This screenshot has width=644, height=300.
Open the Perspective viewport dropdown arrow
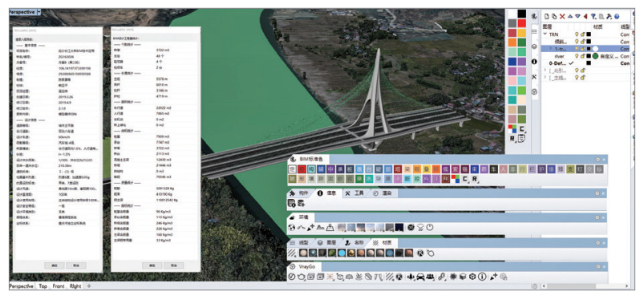[x=39, y=12]
